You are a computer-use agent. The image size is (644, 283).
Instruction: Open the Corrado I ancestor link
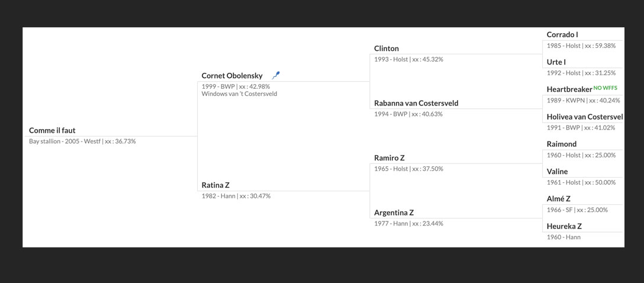[562, 35]
